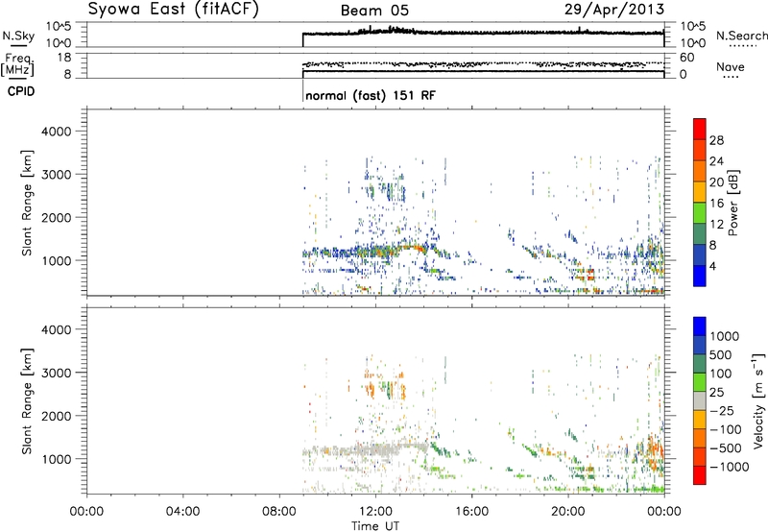The height and width of the screenshot is (532, 768).
Task: Click the noise sky trace in top panel
Action: [483, 33]
